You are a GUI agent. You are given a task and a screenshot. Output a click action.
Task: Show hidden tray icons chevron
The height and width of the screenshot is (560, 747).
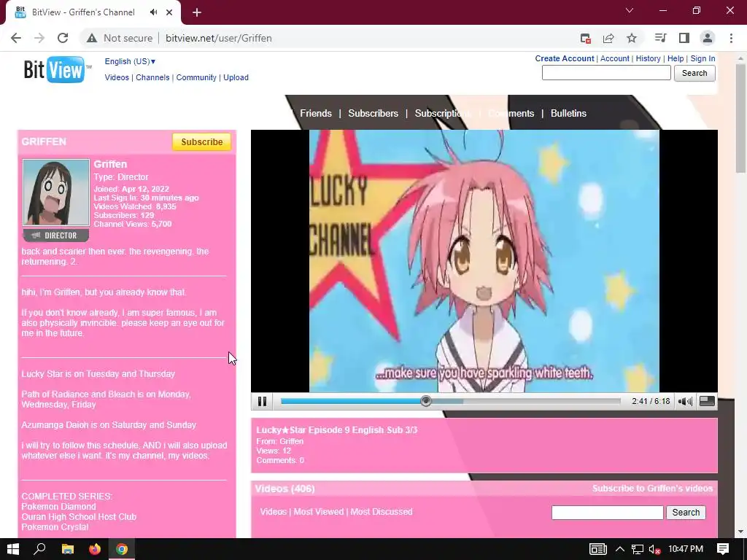click(x=620, y=549)
